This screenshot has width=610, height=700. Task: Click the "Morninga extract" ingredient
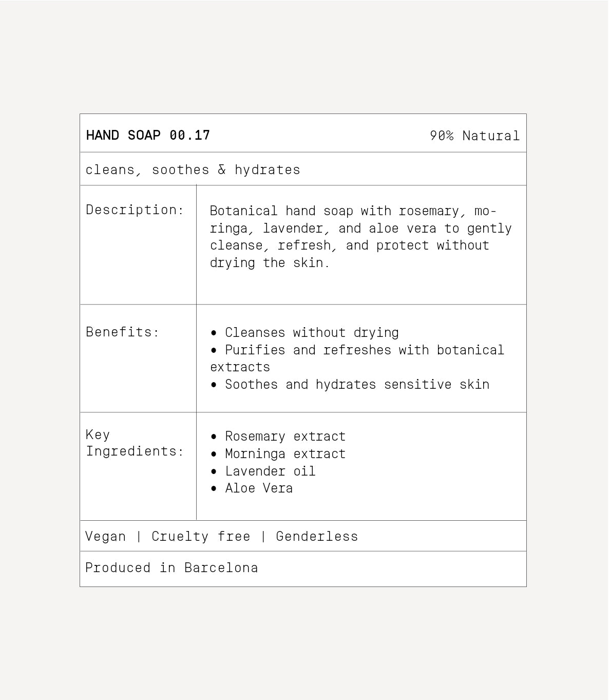285,454
